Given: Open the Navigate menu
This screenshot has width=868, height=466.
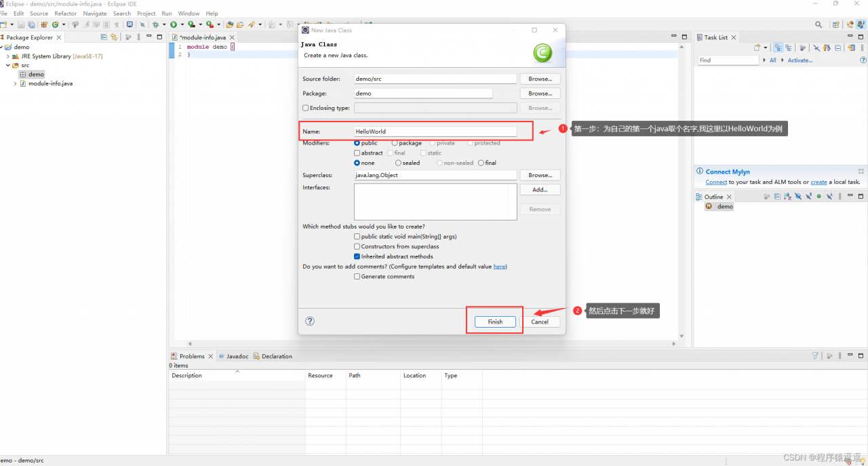Looking at the screenshot, I should click(95, 14).
